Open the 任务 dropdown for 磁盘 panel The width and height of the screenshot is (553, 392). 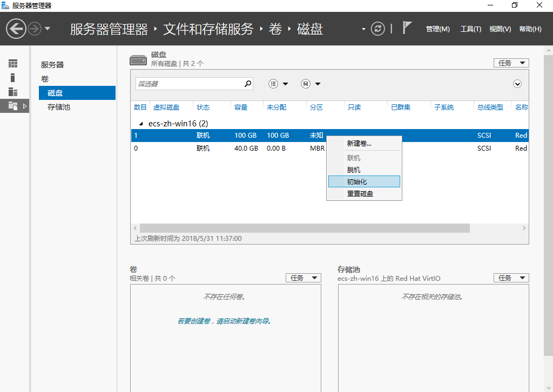(511, 63)
